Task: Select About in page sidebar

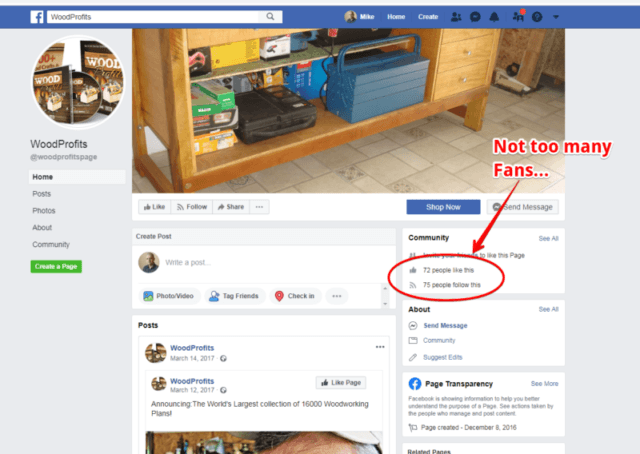Action: pyautogui.click(x=42, y=227)
